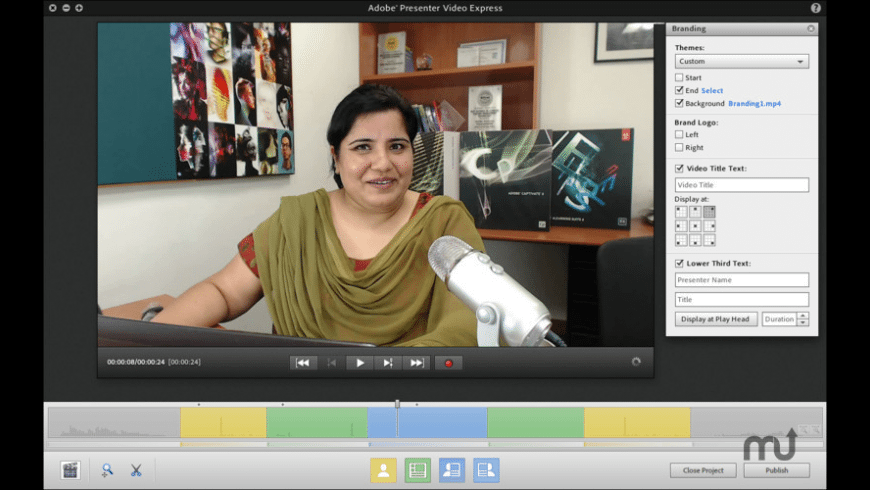870x490 pixels.
Task: Play the video
Action: pyautogui.click(x=360, y=363)
